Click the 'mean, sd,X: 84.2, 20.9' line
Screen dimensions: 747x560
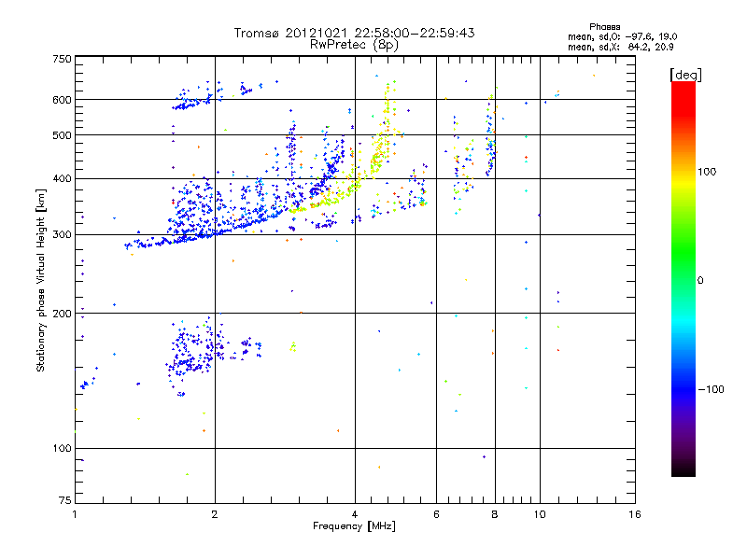point(620,47)
